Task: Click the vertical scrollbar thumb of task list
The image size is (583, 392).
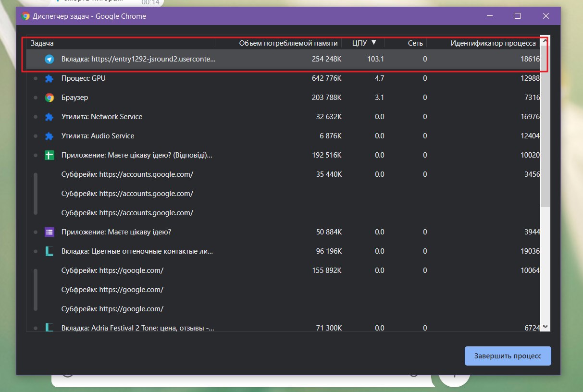Action: 545,126
